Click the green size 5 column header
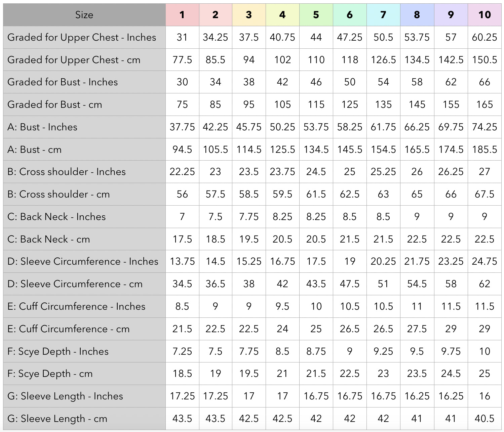The image size is (504, 432). click(x=316, y=15)
